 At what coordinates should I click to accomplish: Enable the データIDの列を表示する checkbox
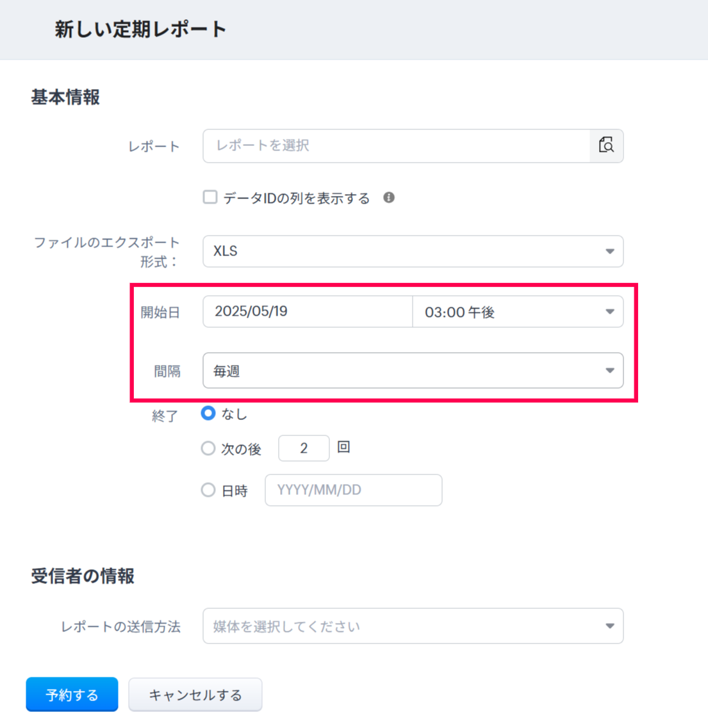click(x=210, y=197)
